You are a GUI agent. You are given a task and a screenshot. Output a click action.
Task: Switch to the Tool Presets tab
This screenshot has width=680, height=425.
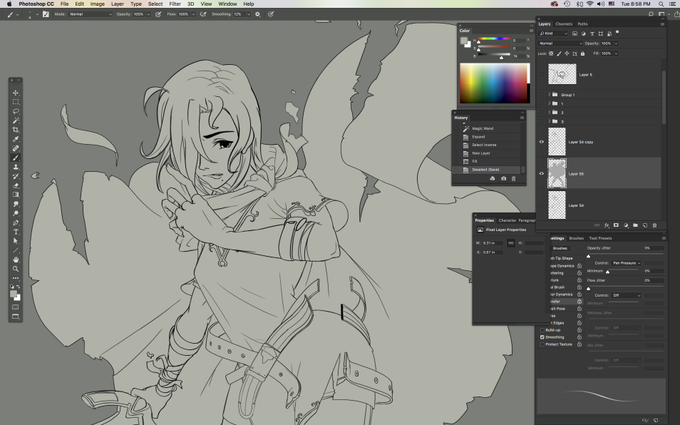600,238
